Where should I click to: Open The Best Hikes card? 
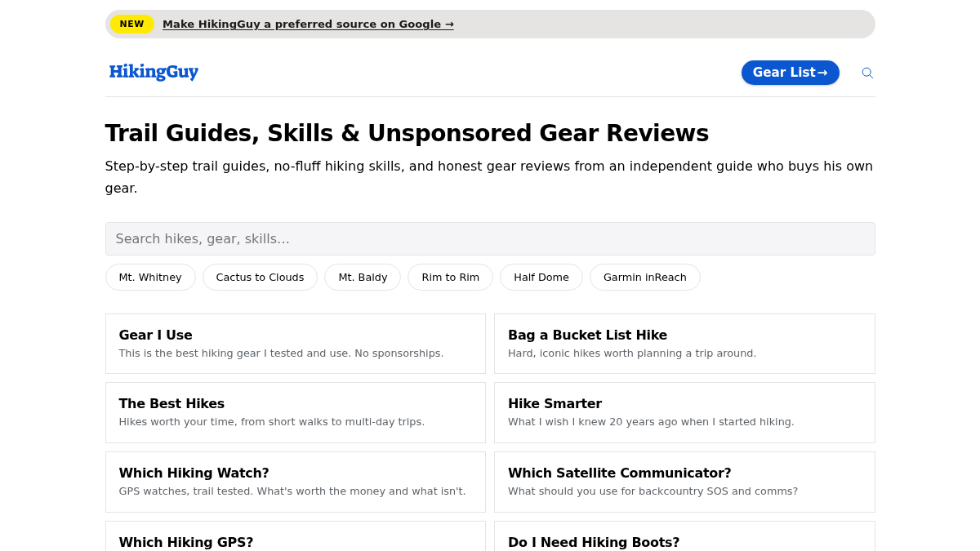(x=296, y=412)
